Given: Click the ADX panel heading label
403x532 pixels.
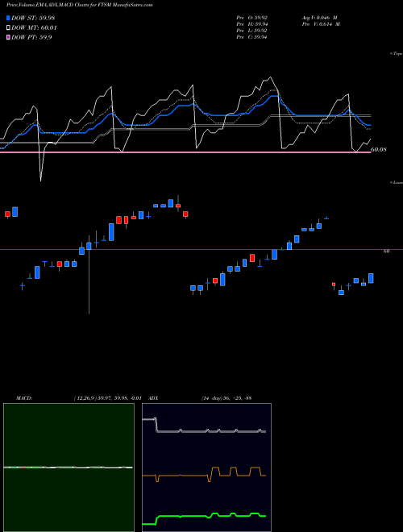Looking at the screenshot, I should 154,397.
